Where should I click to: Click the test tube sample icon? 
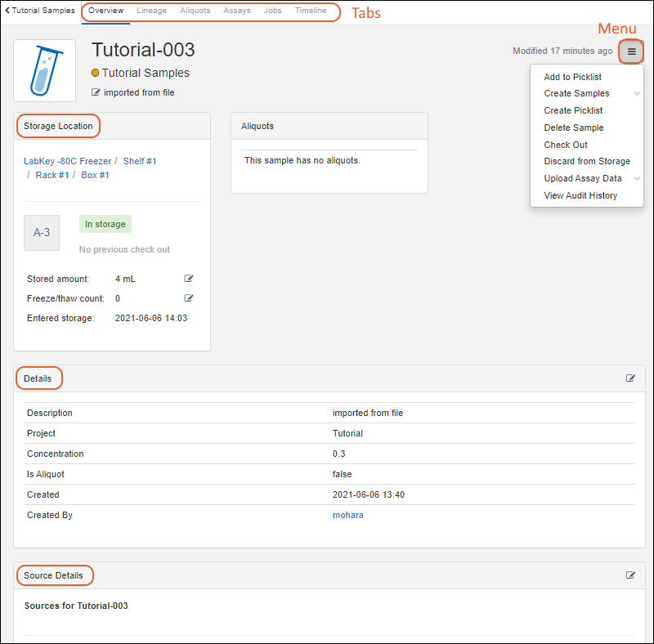tap(44, 70)
